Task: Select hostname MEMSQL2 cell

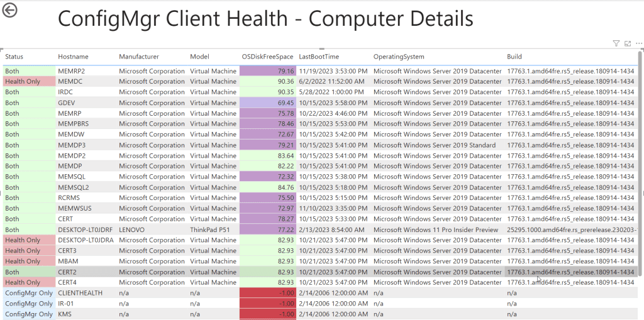Action: point(86,187)
